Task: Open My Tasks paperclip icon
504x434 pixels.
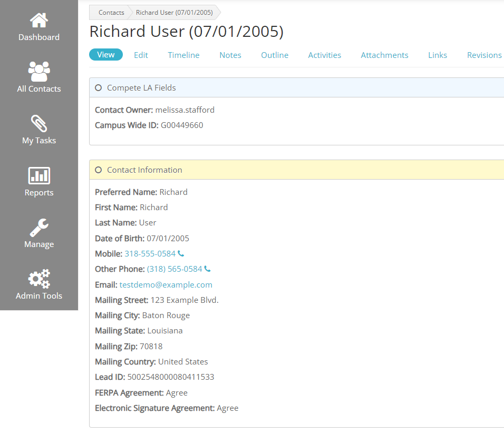Action: (39, 124)
